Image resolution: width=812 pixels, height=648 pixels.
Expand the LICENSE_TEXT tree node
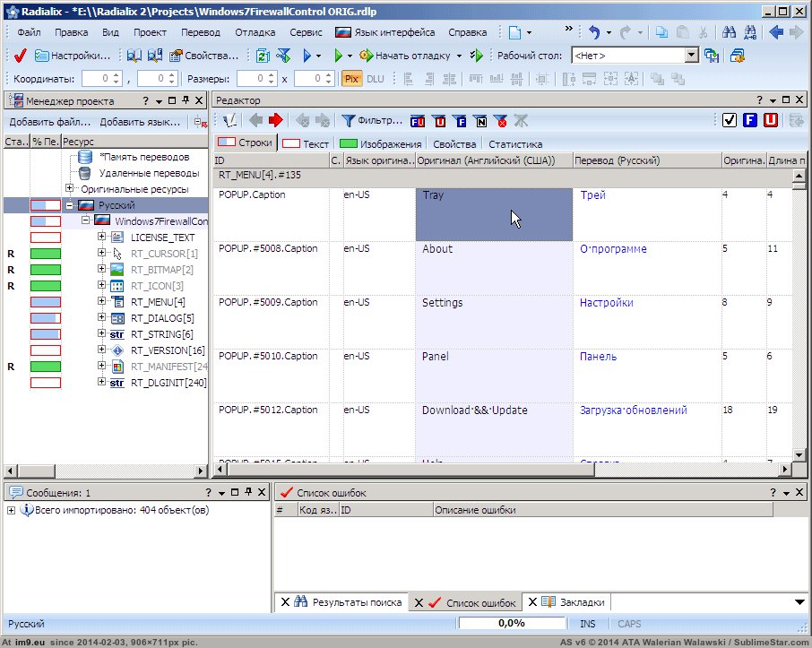point(101,237)
